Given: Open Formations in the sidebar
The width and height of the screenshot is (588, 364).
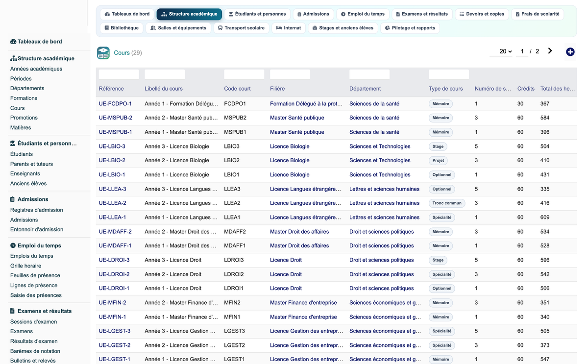Looking at the screenshot, I should pos(24,98).
